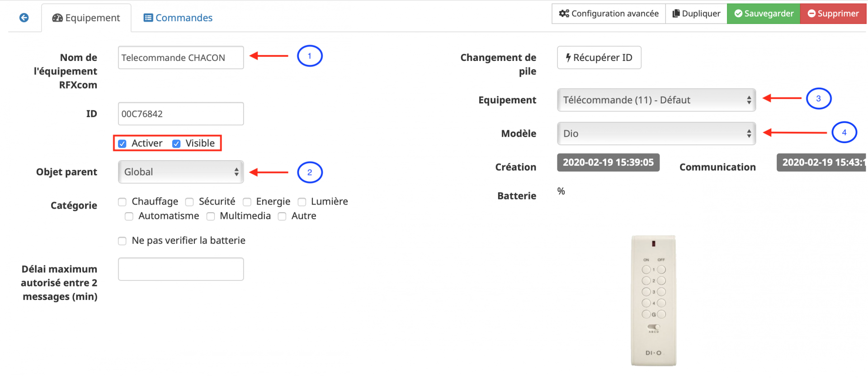This screenshot has width=868, height=378.
Task: Click the list icon on Commandes tab
Action: pos(148,18)
